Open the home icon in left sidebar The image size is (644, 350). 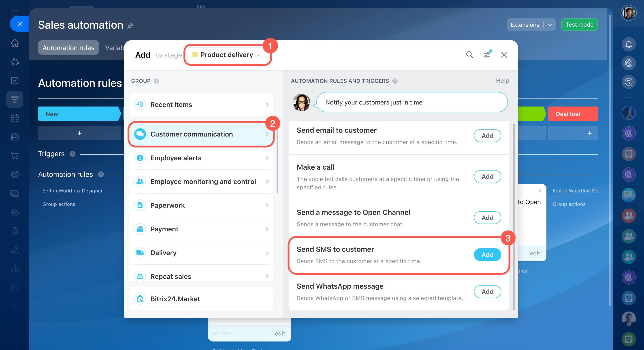[15, 43]
